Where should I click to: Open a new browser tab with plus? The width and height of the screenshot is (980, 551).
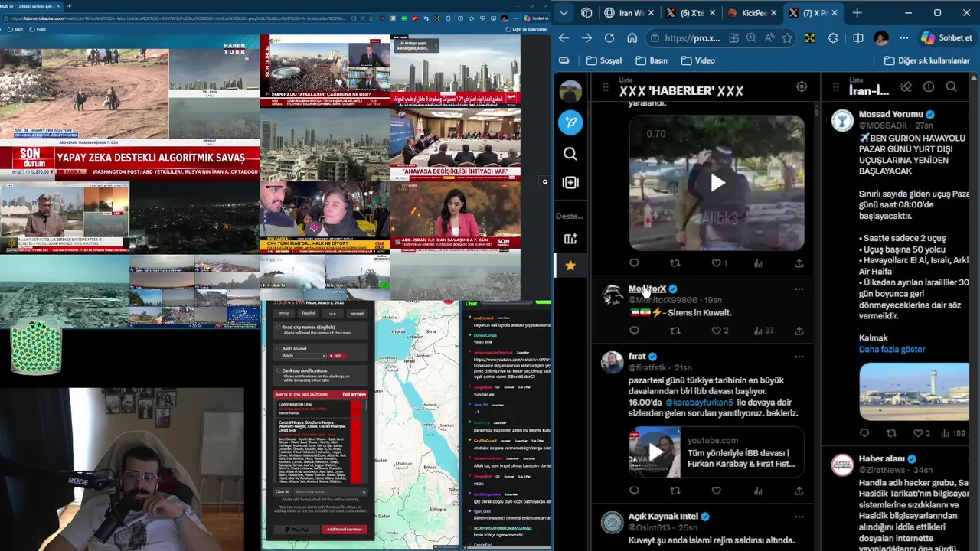[857, 13]
